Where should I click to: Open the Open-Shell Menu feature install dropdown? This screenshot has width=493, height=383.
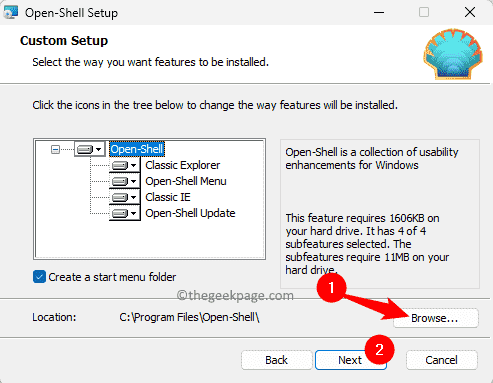click(124, 181)
